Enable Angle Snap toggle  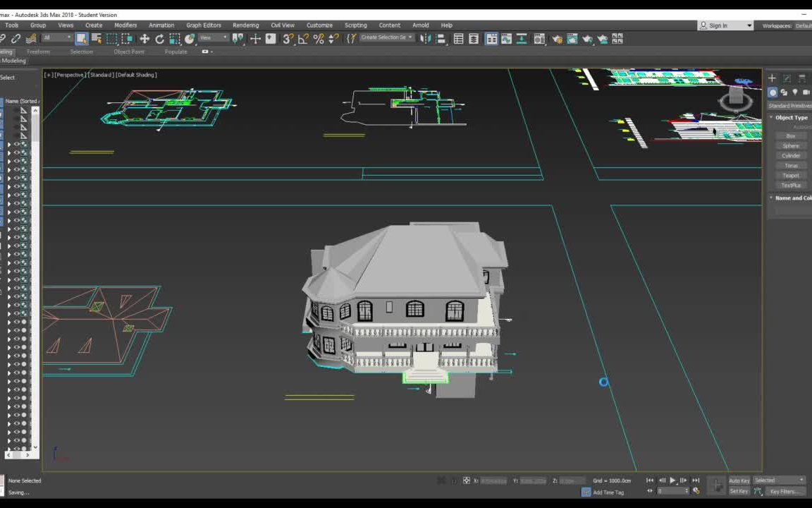tap(303, 39)
